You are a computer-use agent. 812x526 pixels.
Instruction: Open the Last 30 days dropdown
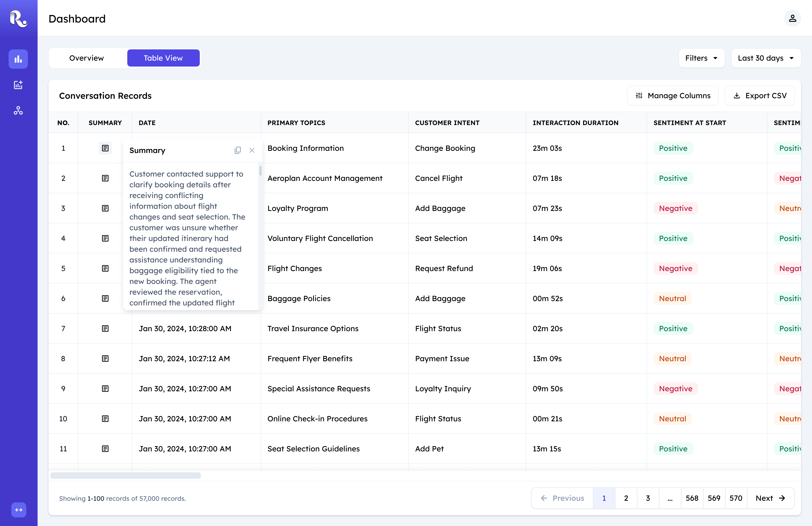pyautogui.click(x=766, y=58)
